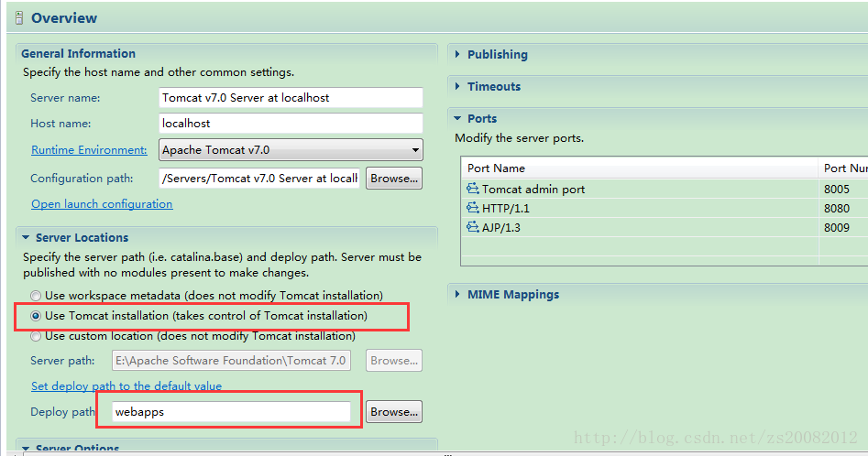
Task: Click the Server path field
Action: (x=231, y=361)
